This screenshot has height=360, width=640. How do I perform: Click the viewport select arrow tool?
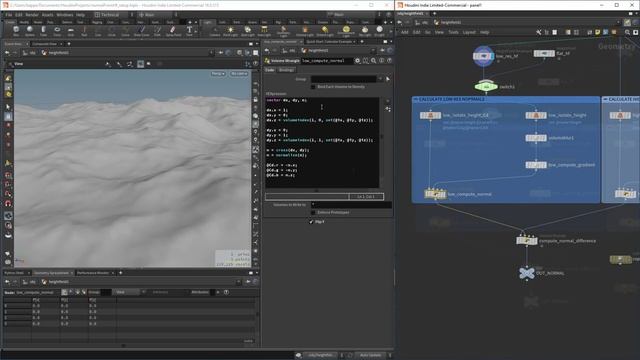[x=8, y=107]
